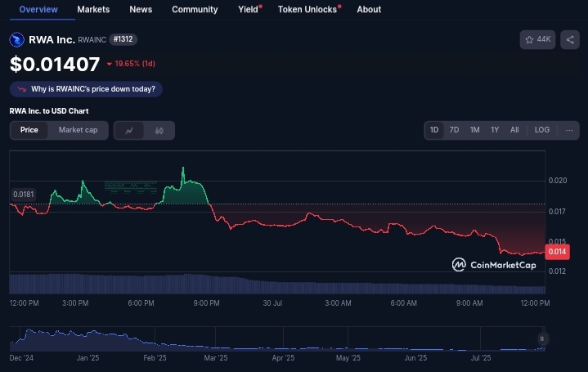Click the 0.012 price axis label
This screenshot has height=372, width=588.
(x=557, y=271)
